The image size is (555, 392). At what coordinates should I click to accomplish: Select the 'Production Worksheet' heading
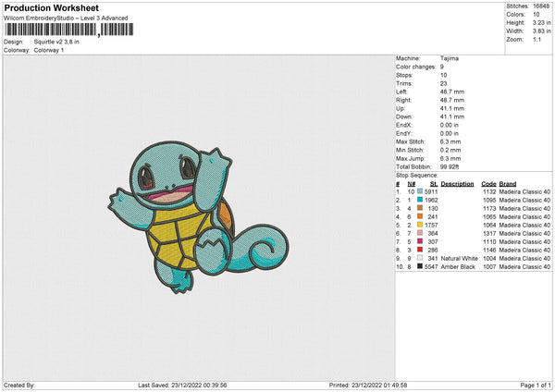(x=51, y=7)
